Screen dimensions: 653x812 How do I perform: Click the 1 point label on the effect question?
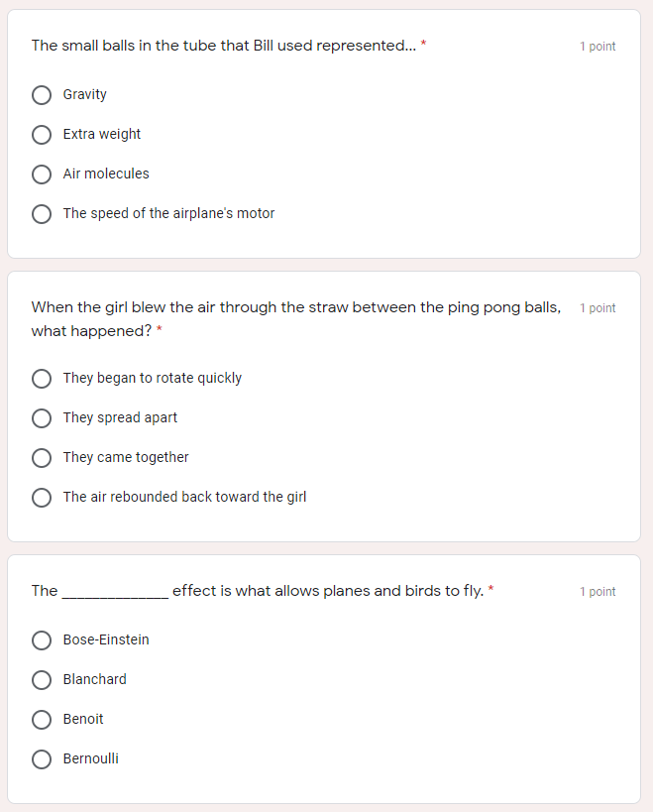[598, 592]
